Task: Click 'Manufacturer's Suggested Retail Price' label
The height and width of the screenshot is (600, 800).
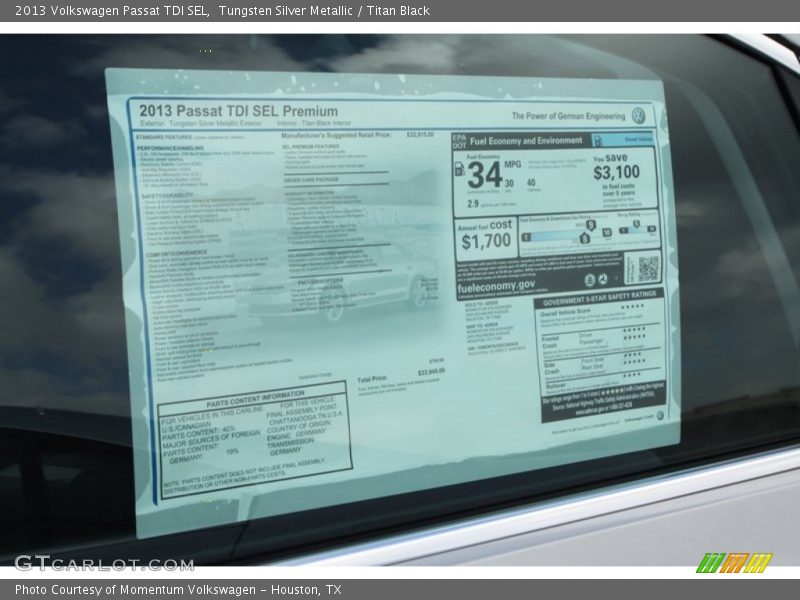Action: 336,135
